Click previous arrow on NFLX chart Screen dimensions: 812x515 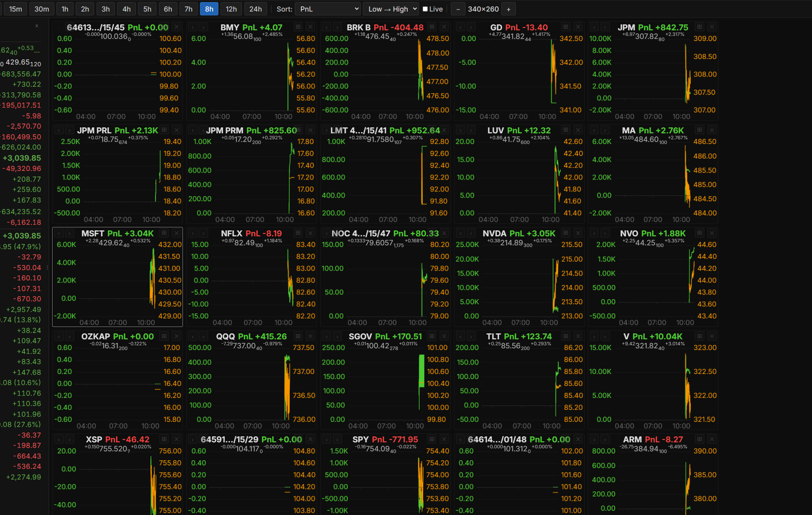[x=193, y=233]
